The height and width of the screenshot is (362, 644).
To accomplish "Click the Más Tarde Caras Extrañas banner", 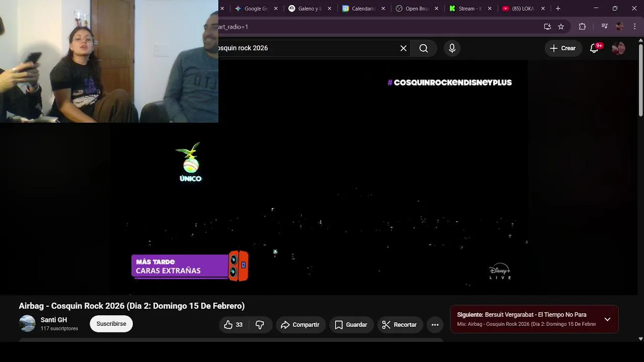I will pyautogui.click(x=190, y=266).
